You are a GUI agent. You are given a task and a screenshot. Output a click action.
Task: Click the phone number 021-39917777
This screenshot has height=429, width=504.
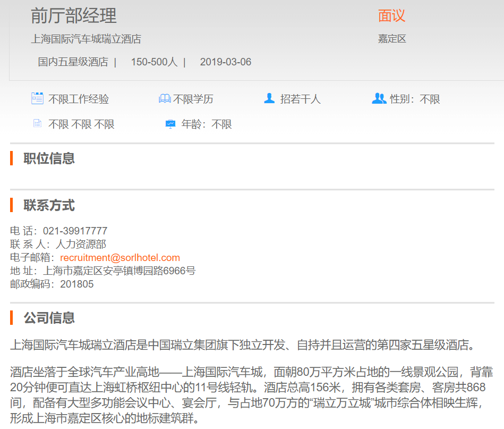point(75,231)
